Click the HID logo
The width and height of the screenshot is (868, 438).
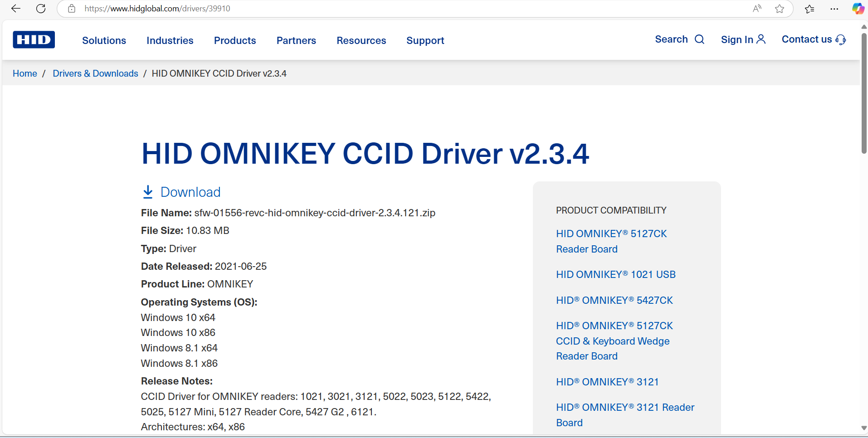click(34, 39)
